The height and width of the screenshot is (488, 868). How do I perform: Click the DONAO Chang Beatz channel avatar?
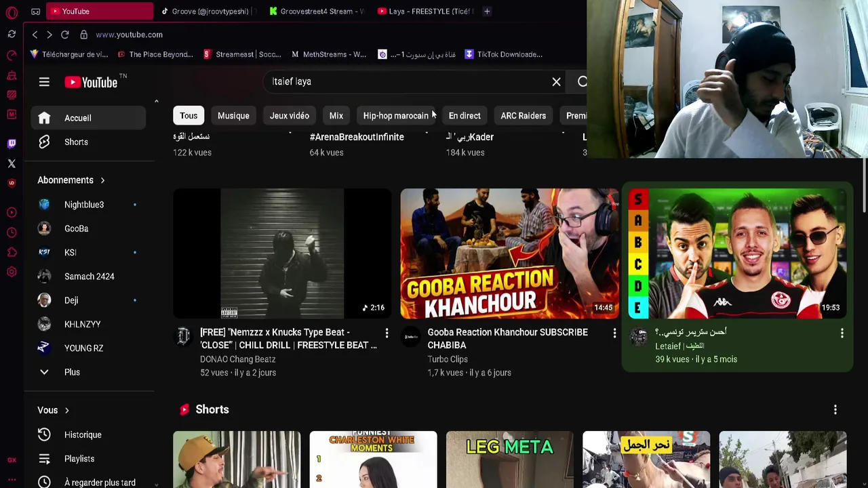click(184, 336)
